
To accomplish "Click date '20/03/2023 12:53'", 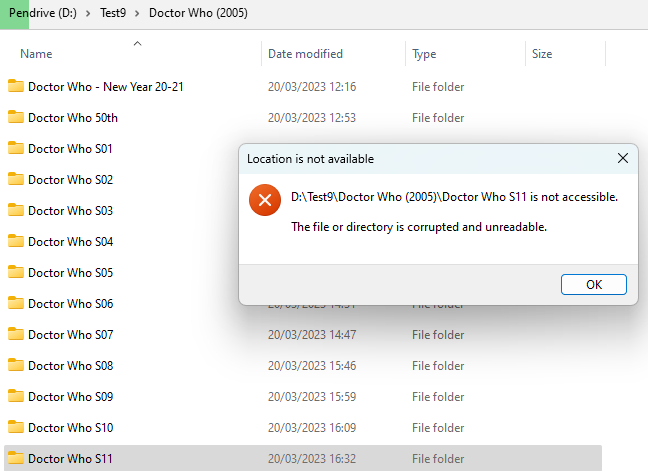I will click(312, 118).
